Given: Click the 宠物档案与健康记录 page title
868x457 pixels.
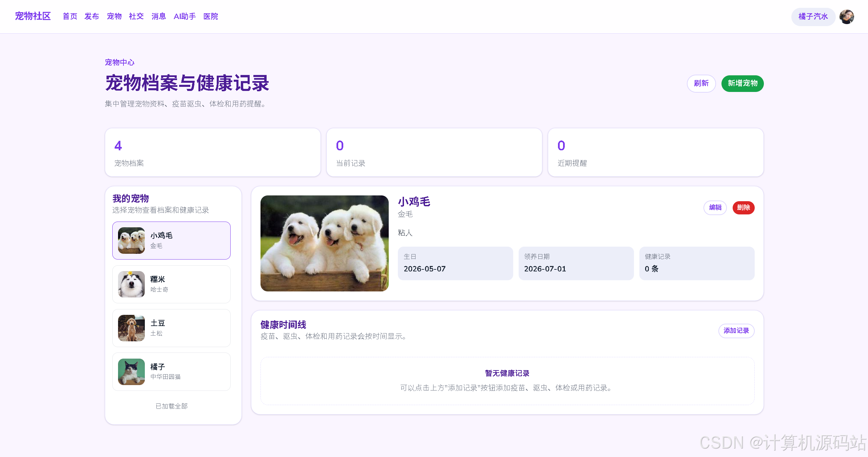Looking at the screenshot, I should click(x=187, y=83).
